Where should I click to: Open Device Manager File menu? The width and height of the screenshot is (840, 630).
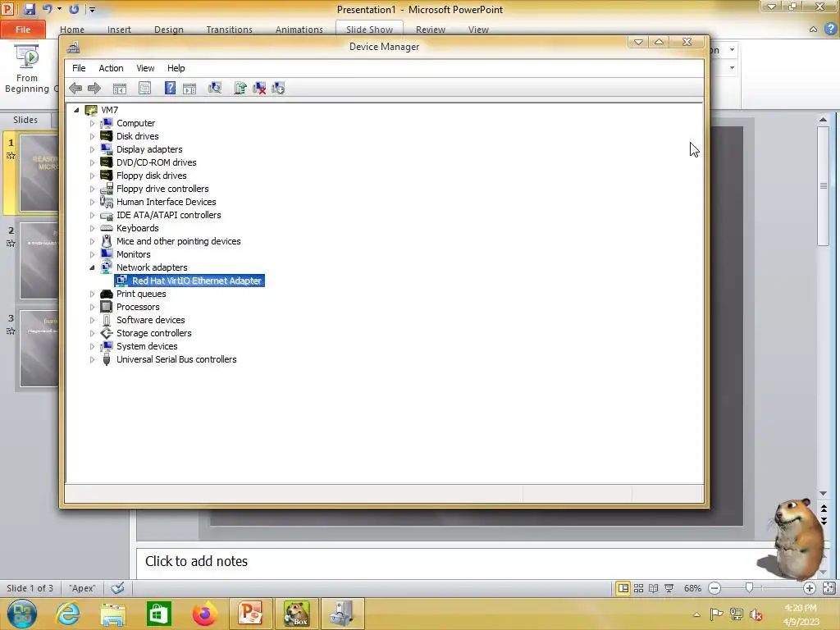pos(79,68)
